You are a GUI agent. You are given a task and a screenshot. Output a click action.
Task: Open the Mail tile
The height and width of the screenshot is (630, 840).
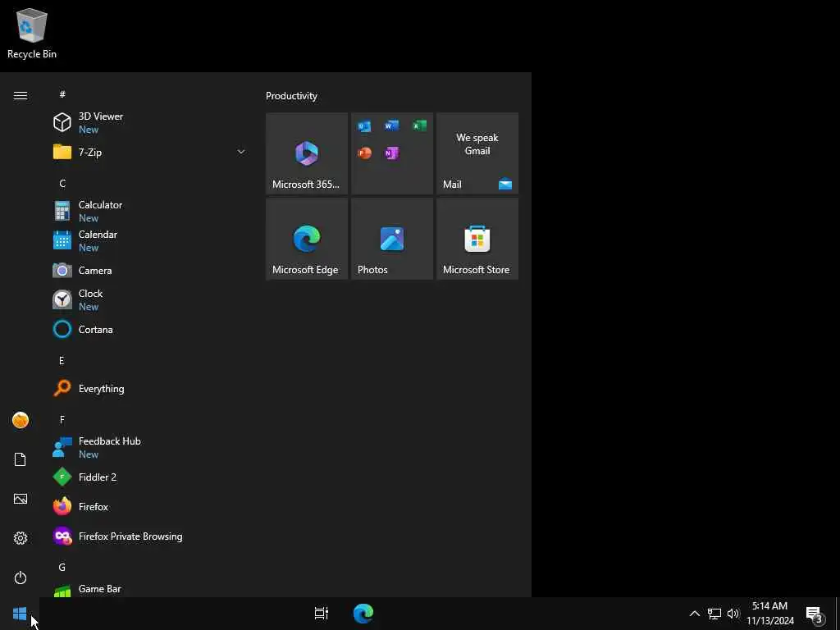pyautogui.click(x=477, y=153)
